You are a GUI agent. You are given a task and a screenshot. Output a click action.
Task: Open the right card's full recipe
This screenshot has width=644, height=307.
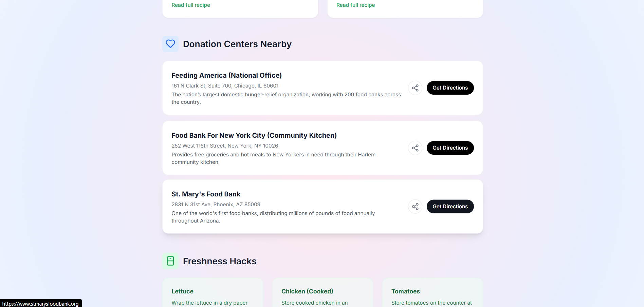pos(355,5)
